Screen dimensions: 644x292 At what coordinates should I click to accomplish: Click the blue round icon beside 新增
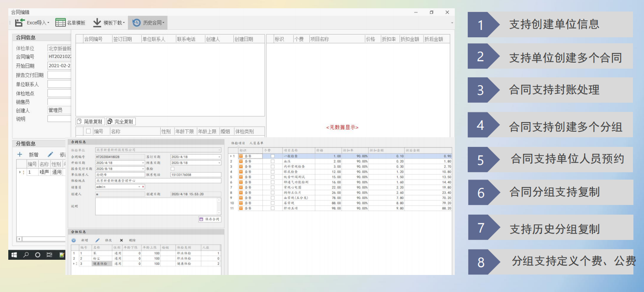click(74, 240)
